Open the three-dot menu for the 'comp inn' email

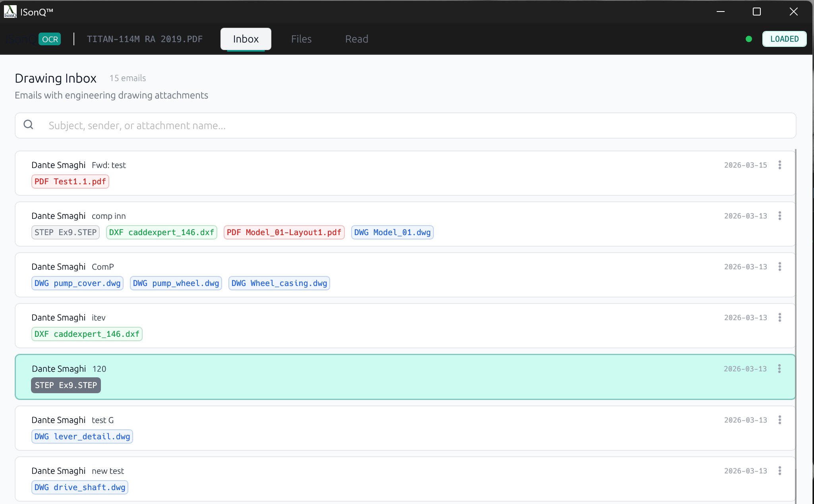779,216
